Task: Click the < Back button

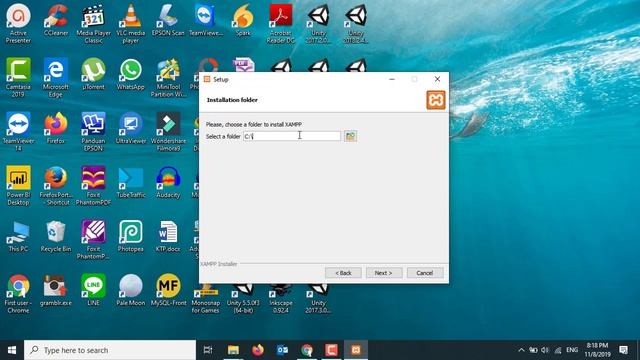Action: (343, 273)
